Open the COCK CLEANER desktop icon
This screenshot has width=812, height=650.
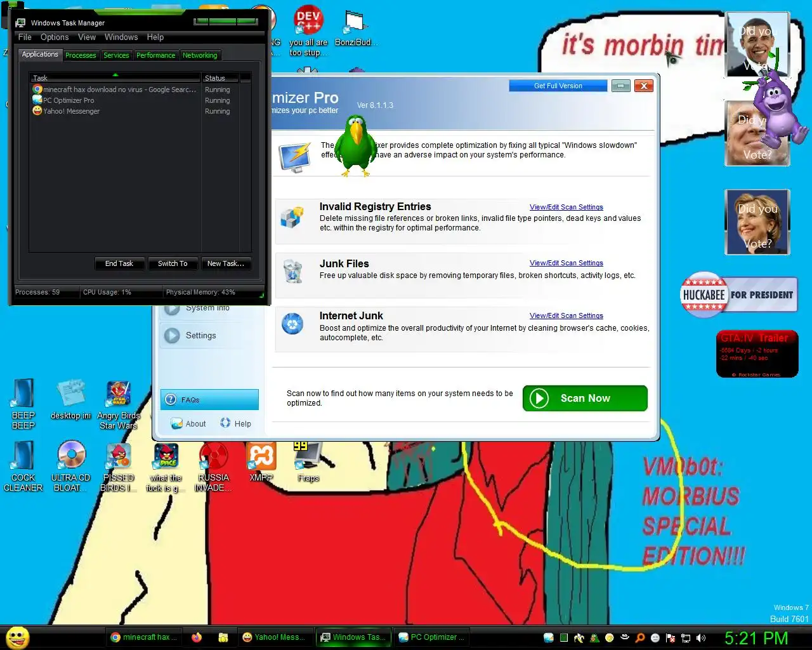(23, 466)
